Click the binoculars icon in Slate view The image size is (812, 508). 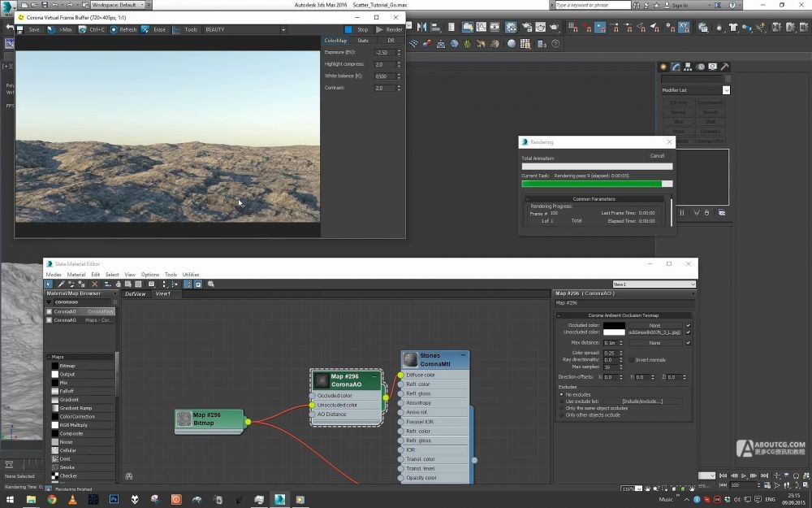click(x=129, y=475)
